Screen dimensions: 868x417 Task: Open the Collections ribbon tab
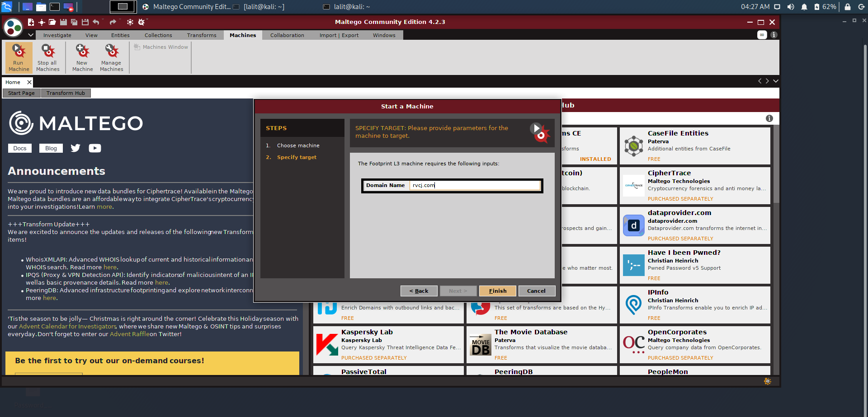158,35
